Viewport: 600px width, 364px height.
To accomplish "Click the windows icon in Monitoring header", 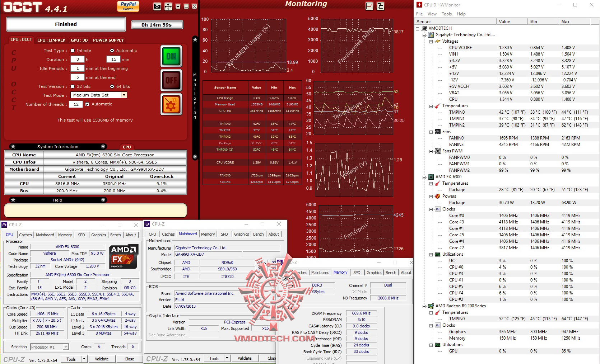I will click(x=380, y=6).
